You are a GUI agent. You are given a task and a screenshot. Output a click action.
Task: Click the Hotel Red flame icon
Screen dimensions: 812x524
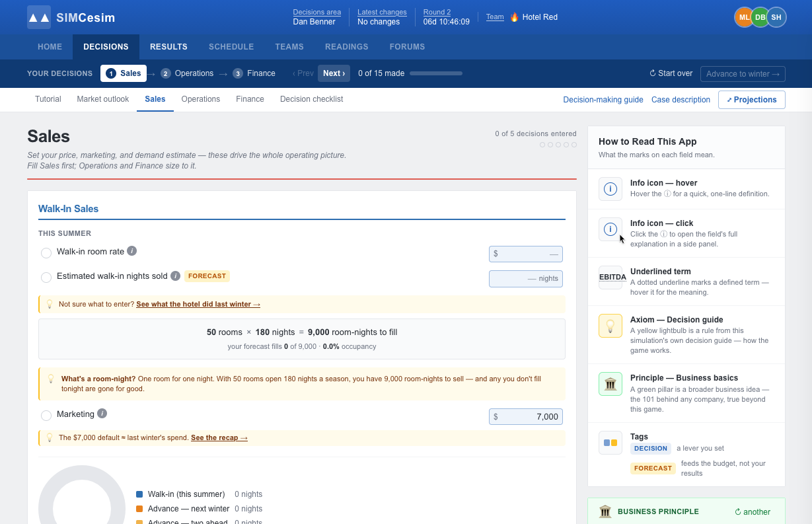tap(514, 17)
